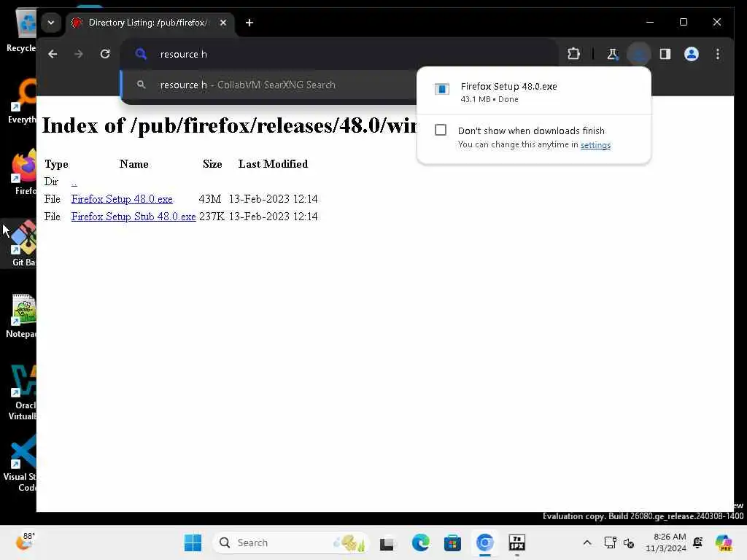Open the download settings link
This screenshot has height=560, width=747.
pos(595,145)
